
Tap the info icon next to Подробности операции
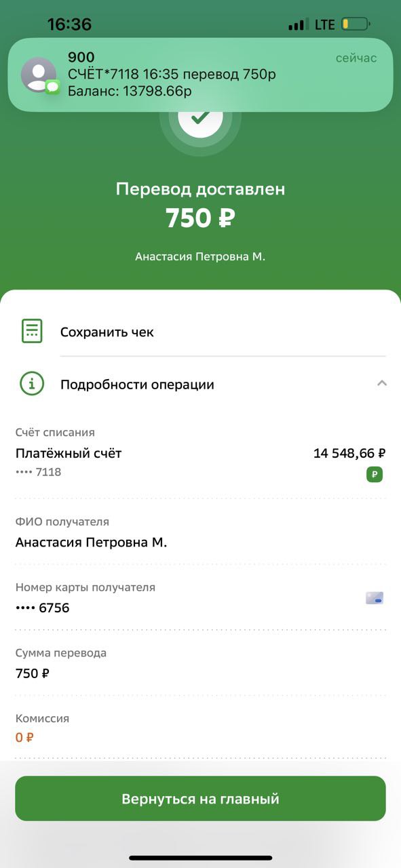click(32, 384)
